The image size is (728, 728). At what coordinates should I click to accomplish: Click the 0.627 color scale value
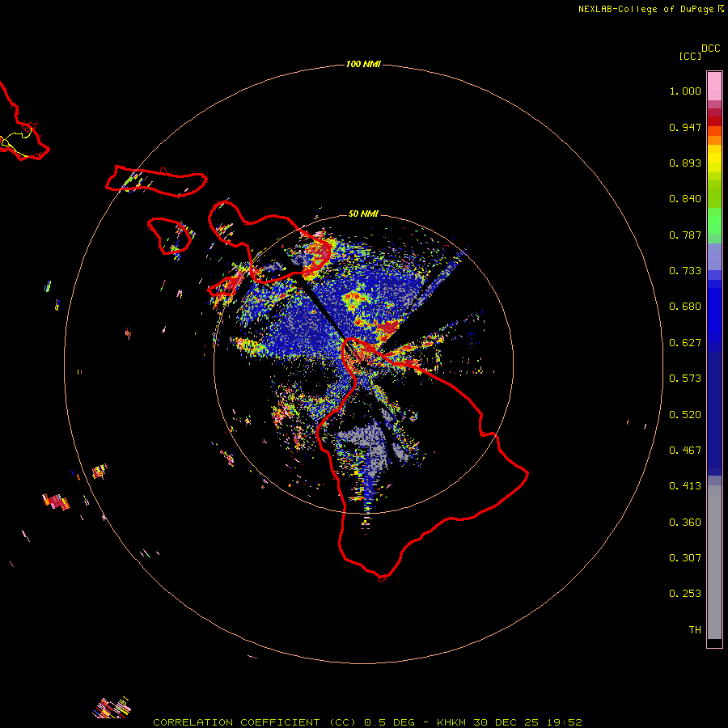point(685,343)
